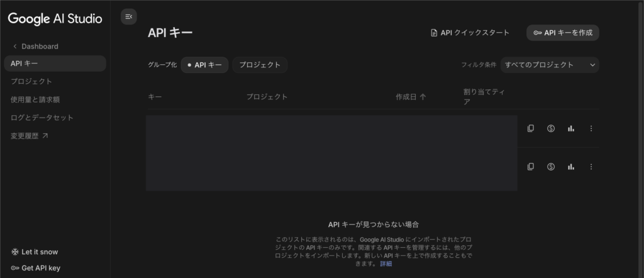Open ログとデータセット in the sidebar

[x=42, y=118]
